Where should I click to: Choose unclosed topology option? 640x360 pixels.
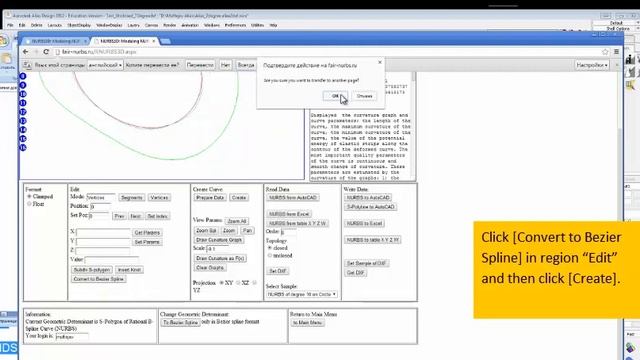269,256
